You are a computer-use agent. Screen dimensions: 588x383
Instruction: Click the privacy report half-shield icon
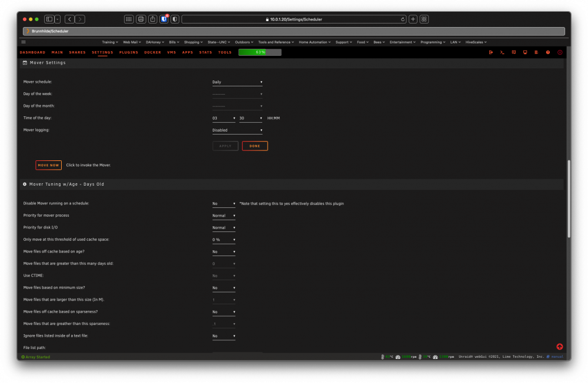pyautogui.click(x=175, y=19)
